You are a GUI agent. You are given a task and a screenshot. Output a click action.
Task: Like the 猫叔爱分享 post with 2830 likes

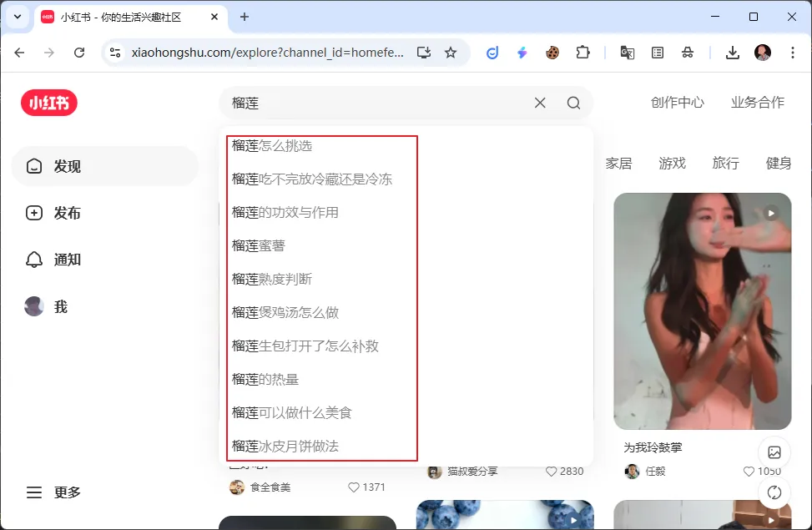tap(552, 472)
